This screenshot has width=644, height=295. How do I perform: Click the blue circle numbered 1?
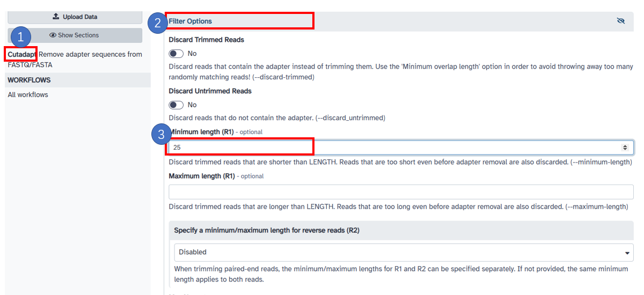click(x=20, y=37)
